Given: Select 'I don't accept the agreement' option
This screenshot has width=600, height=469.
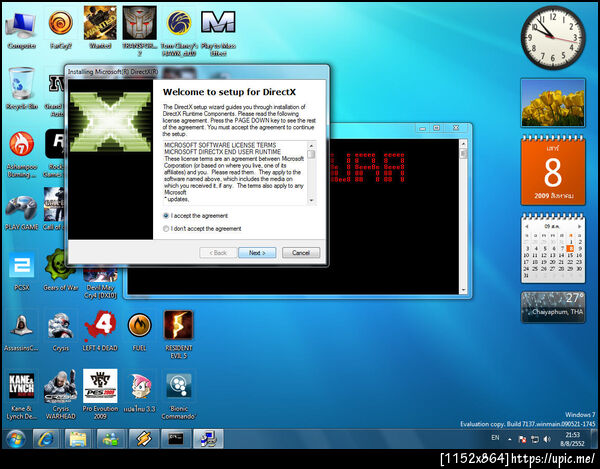Looking at the screenshot, I should 202,229.
